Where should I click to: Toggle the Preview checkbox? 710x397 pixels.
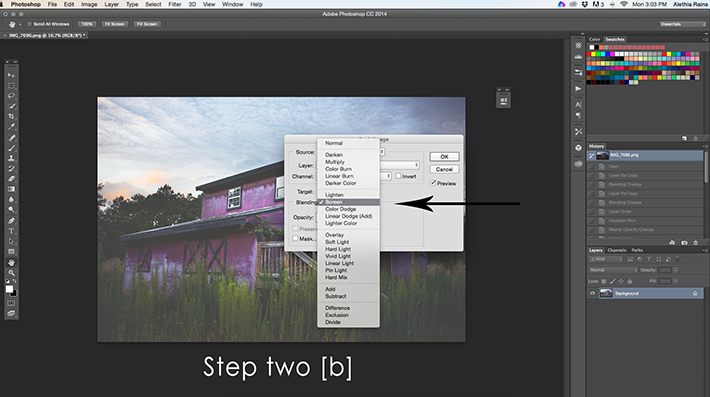coord(433,183)
